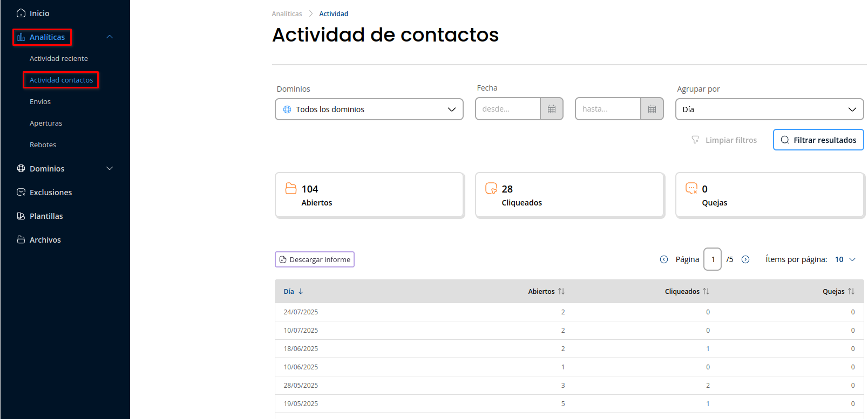Image resolution: width=868 pixels, height=419 pixels.
Task: Open the Exclusiones sidebar item
Action: (51, 193)
